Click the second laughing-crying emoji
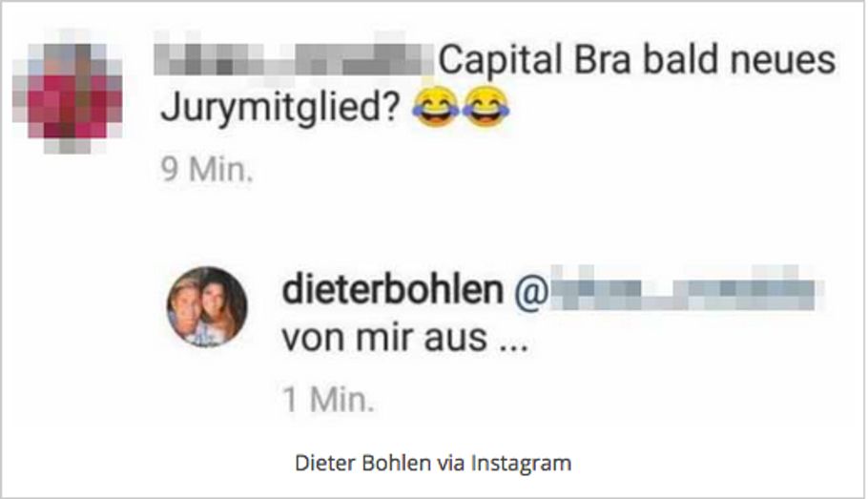 tap(486, 107)
